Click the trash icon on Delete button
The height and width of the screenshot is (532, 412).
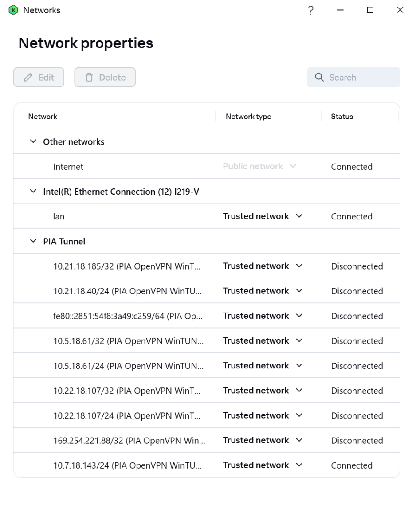[89, 78]
